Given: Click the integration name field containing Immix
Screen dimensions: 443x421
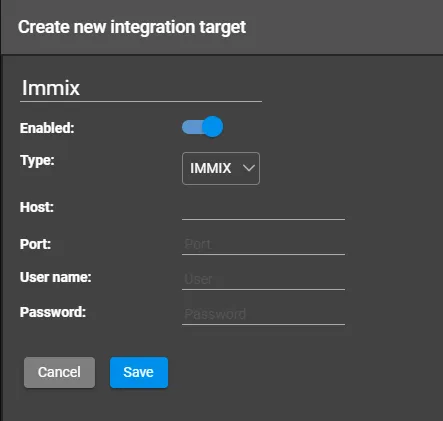Looking at the screenshot, I should pos(141,88).
